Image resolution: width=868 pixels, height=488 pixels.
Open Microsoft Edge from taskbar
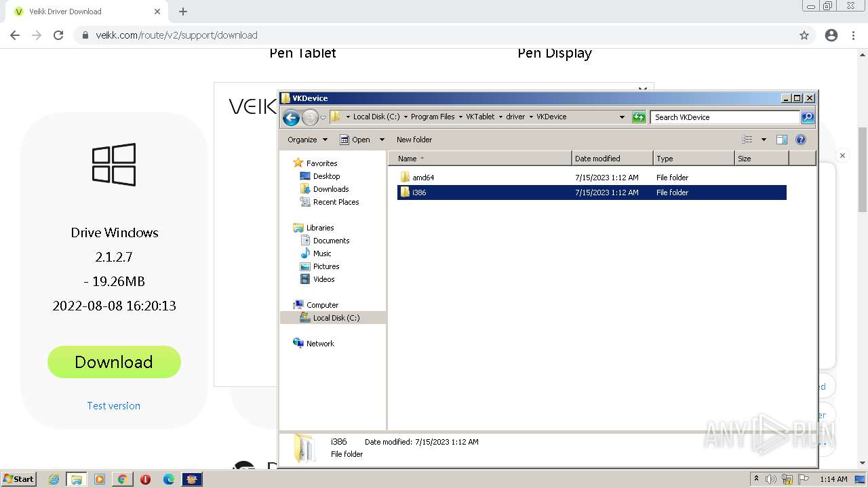(x=169, y=479)
